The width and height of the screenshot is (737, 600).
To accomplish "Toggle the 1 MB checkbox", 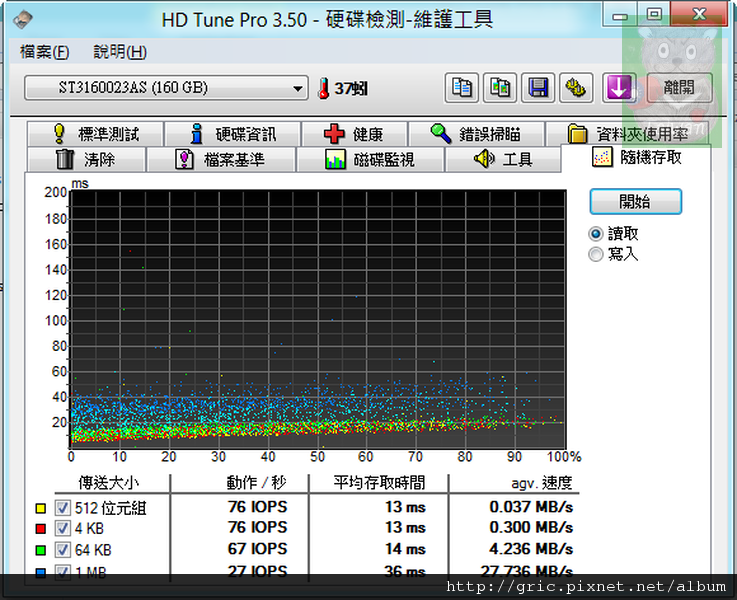I will tap(63, 571).
